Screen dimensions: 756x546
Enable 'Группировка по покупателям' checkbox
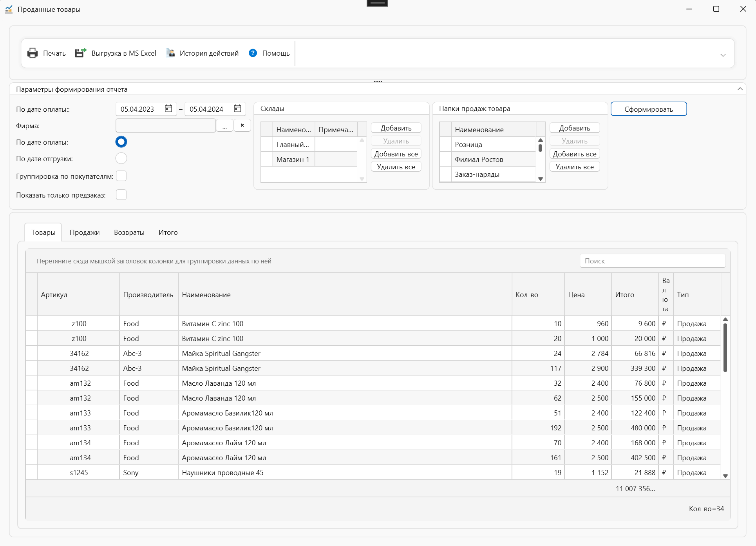(121, 176)
